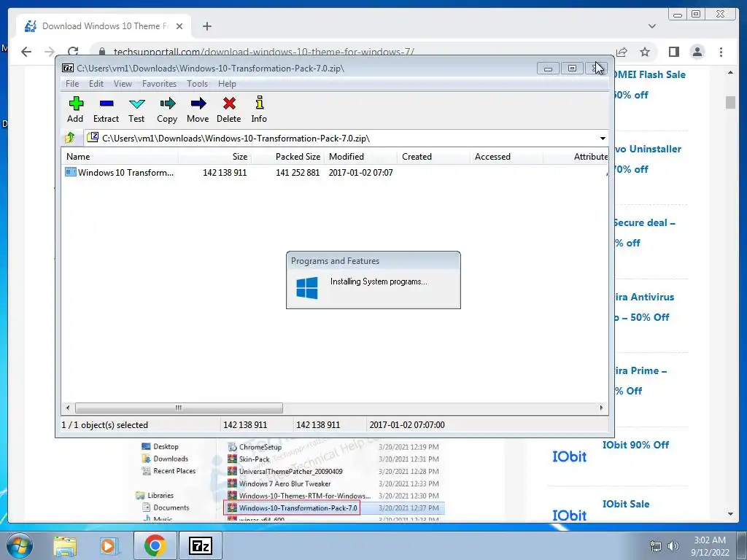Click the Extract toolbar icon
The height and width of the screenshot is (560, 747).
[106, 109]
